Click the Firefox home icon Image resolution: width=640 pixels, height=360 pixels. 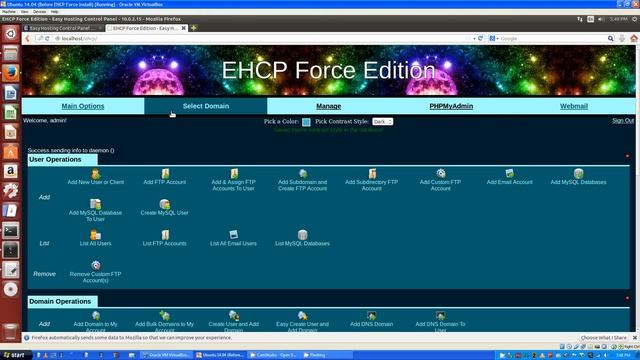click(x=633, y=38)
